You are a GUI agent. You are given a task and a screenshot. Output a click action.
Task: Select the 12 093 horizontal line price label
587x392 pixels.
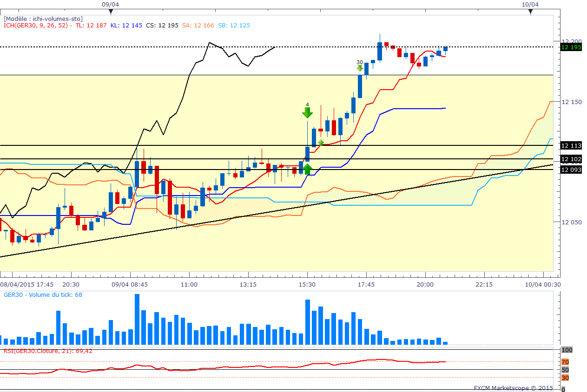[x=571, y=170]
